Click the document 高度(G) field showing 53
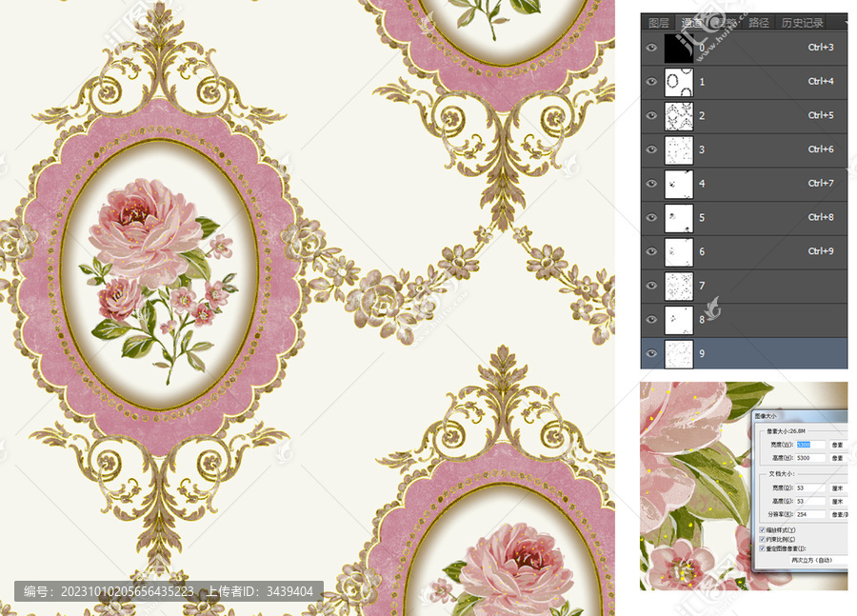Image resolution: width=857 pixels, height=616 pixels. click(x=810, y=501)
